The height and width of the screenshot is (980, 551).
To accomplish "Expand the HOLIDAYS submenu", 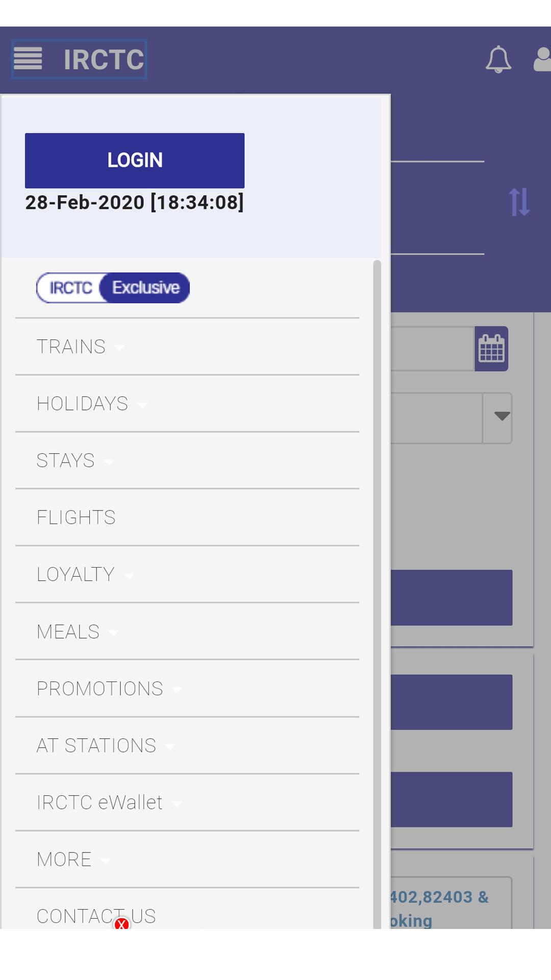I will 187,404.
